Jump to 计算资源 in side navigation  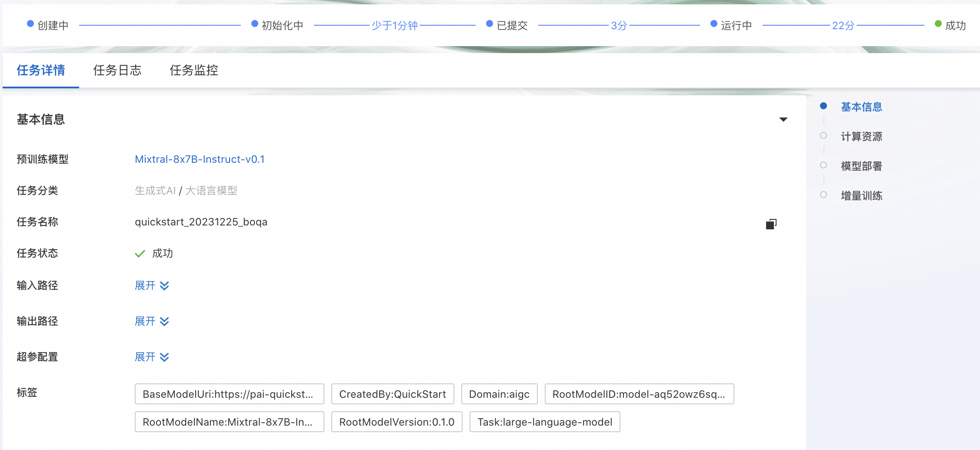[x=861, y=137]
